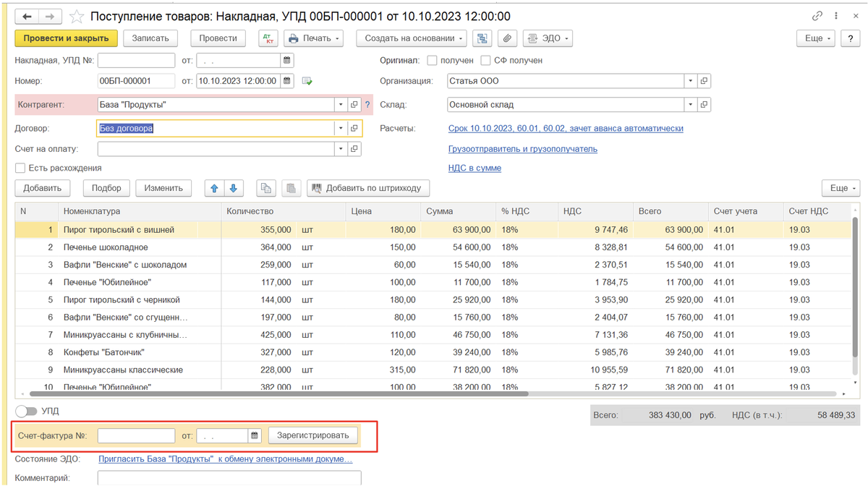
Task: Click Провести и закрыть button
Action: 66,38
